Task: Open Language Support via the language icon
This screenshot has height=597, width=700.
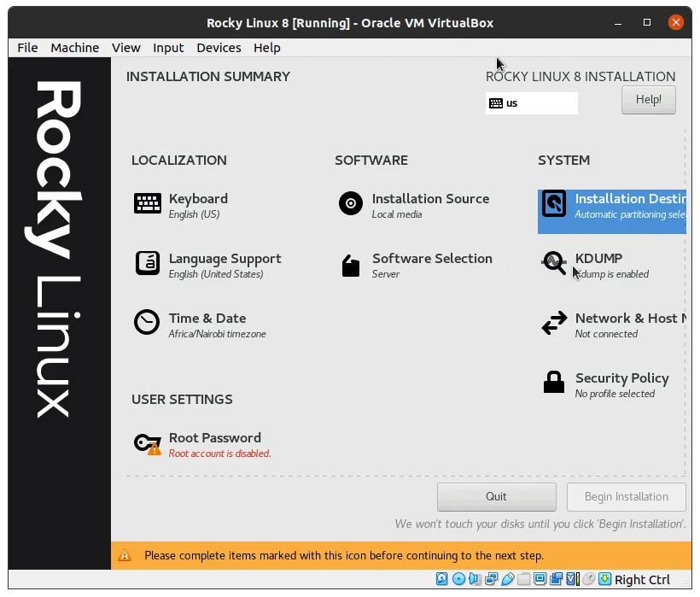Action: tap(147, 263)
